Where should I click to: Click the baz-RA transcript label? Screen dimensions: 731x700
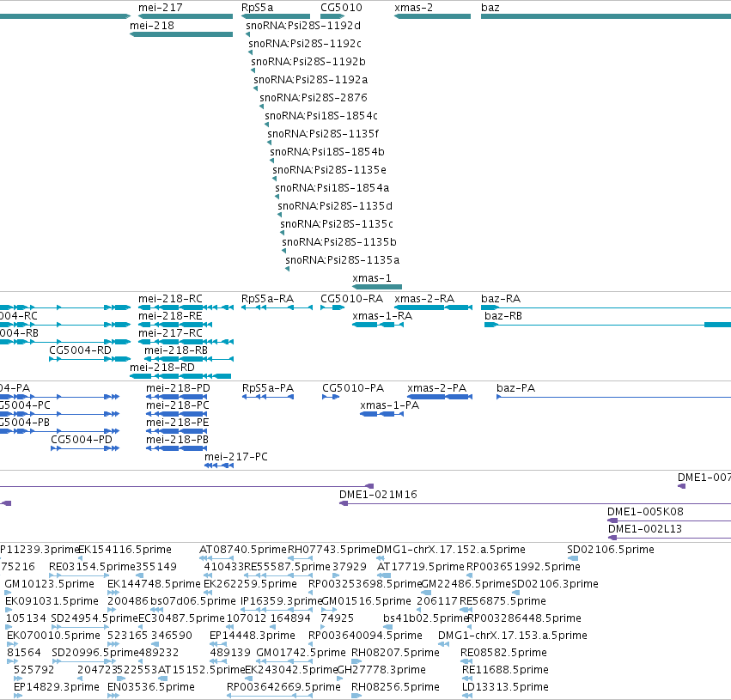click(501, 299)
